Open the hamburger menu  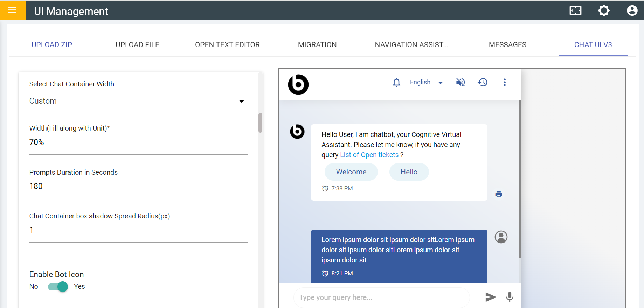point(12,10)
